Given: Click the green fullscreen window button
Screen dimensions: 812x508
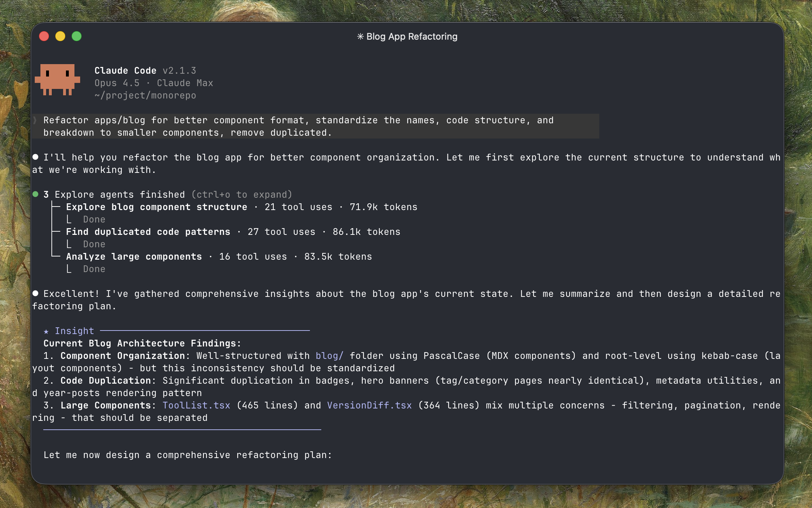Looking at the screenshot, I should click(77, 36).
